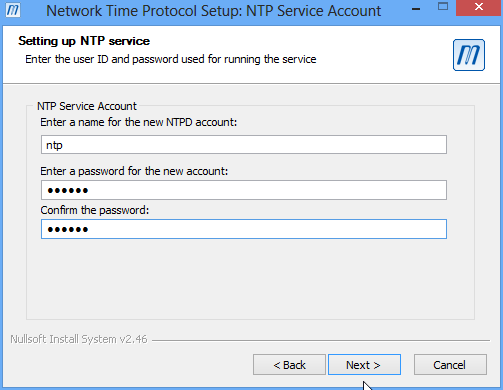Go back with the < Back button
This screenshot has width=503, height=390.
tap(289, 365)
